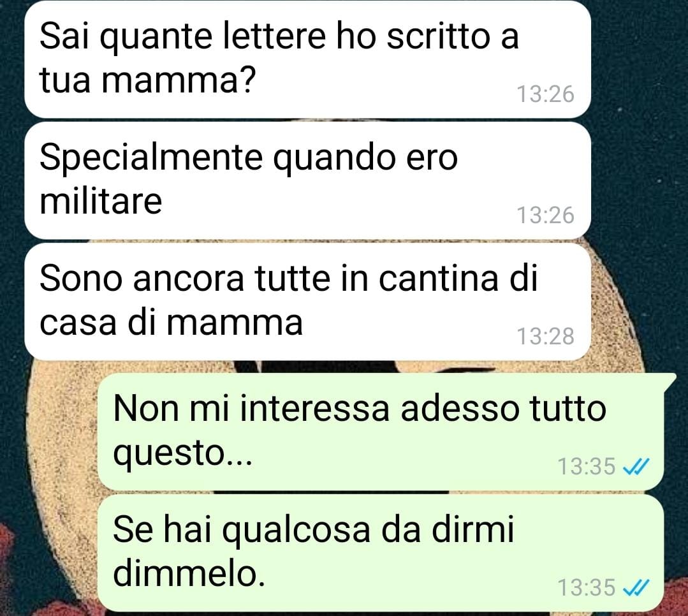Select the 'Non mi interessa adesso tutto questo' bubble

381,432
